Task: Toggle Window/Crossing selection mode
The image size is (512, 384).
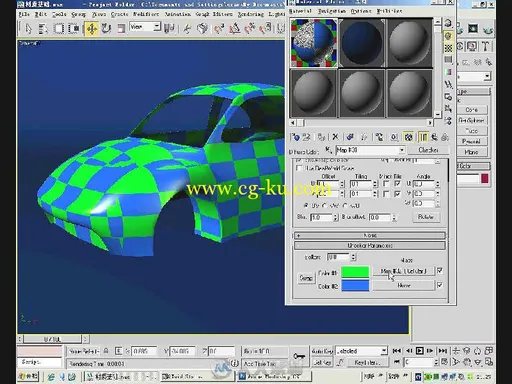Action: click(x=74, y=29)
